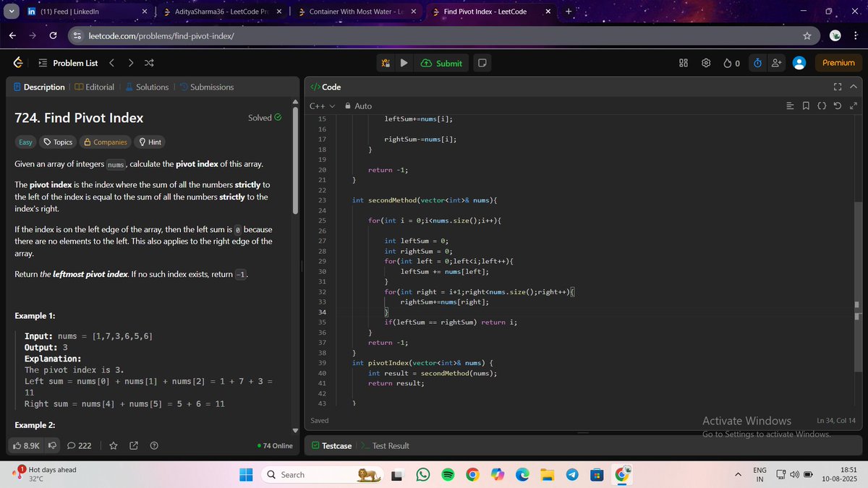Open the 222 comments
Image resolution: width=868 pixels, height=488 pixels.
point(79,445)
